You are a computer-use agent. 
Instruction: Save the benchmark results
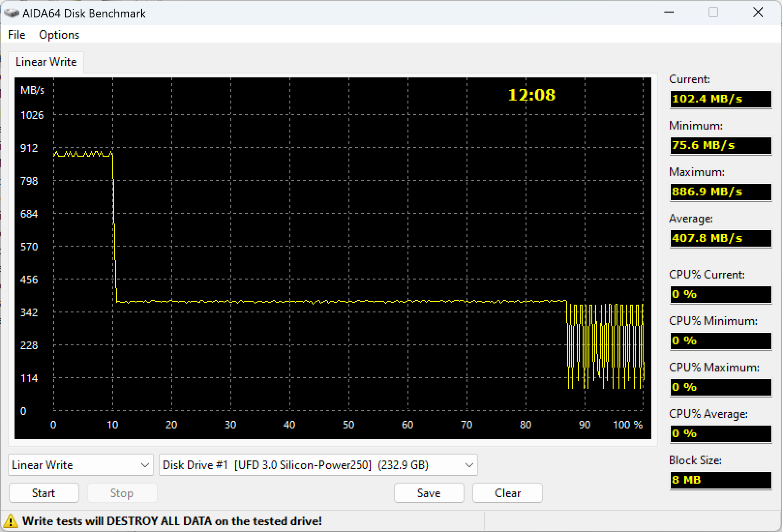[429, 493]
